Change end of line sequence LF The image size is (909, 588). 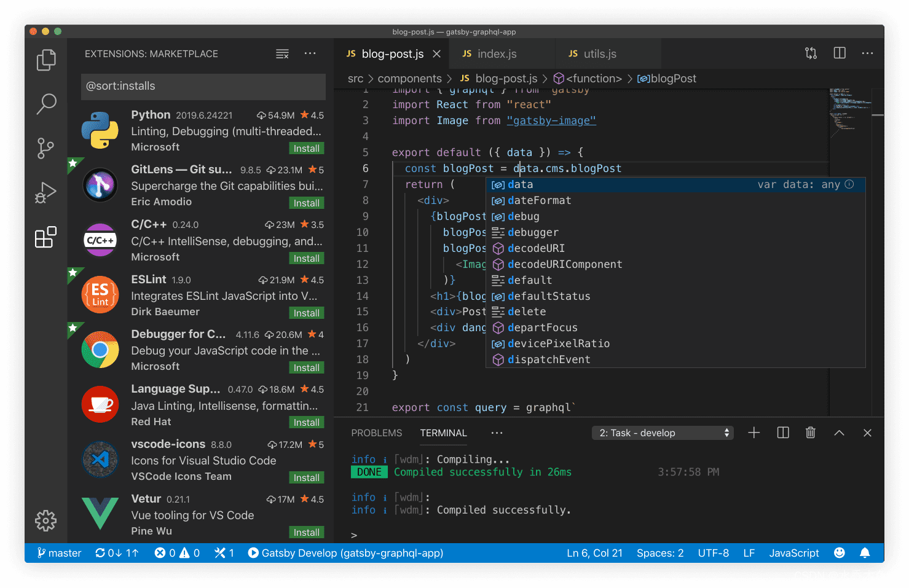coord(749,553)
